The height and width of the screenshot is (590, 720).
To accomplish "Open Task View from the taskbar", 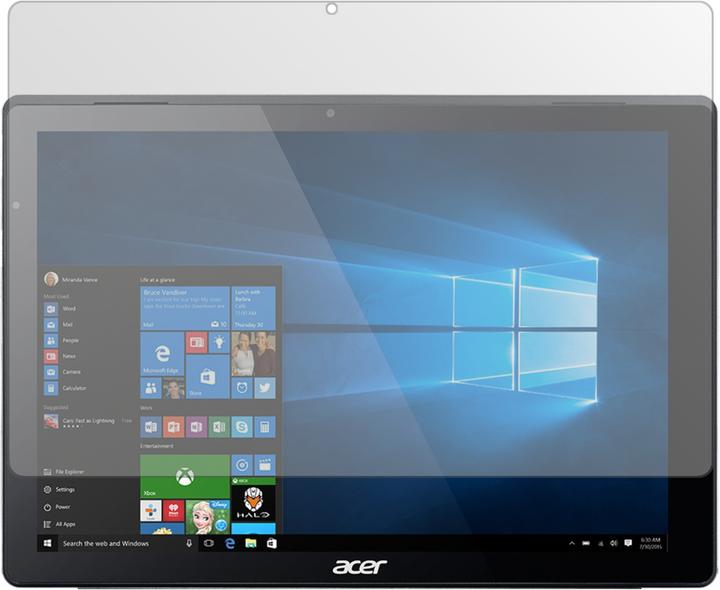I will 208,543.
